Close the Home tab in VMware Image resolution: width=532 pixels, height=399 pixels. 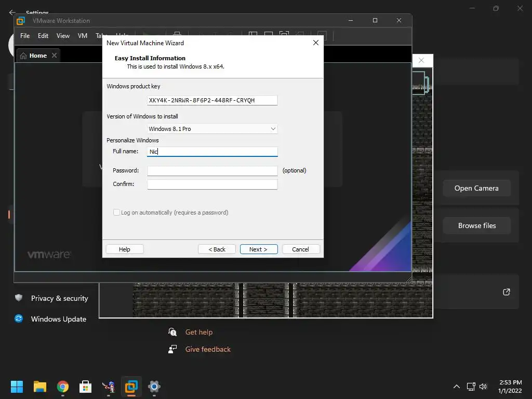[x=54, y=55]
